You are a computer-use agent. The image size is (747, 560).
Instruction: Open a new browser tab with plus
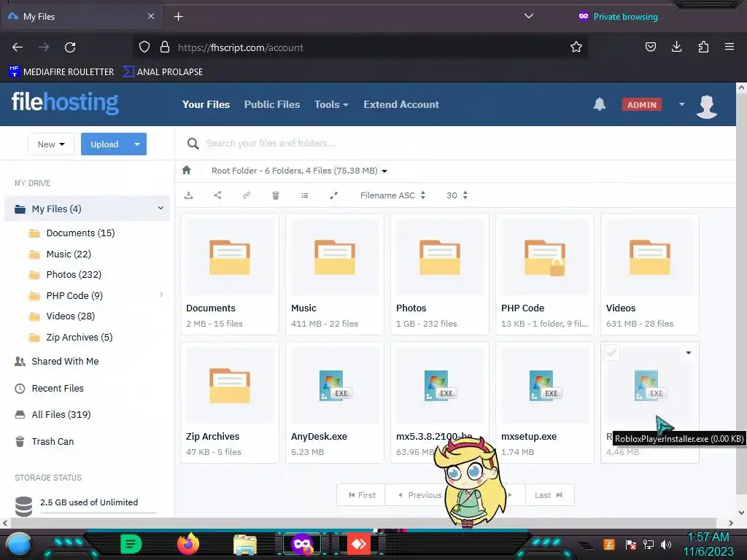[x=178, y=17]
